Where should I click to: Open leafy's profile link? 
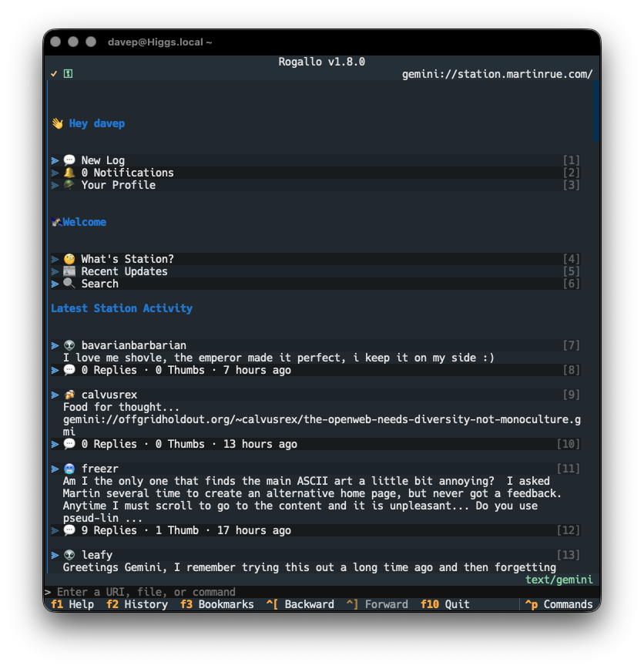pyautogui.click(x=316, y=555)
